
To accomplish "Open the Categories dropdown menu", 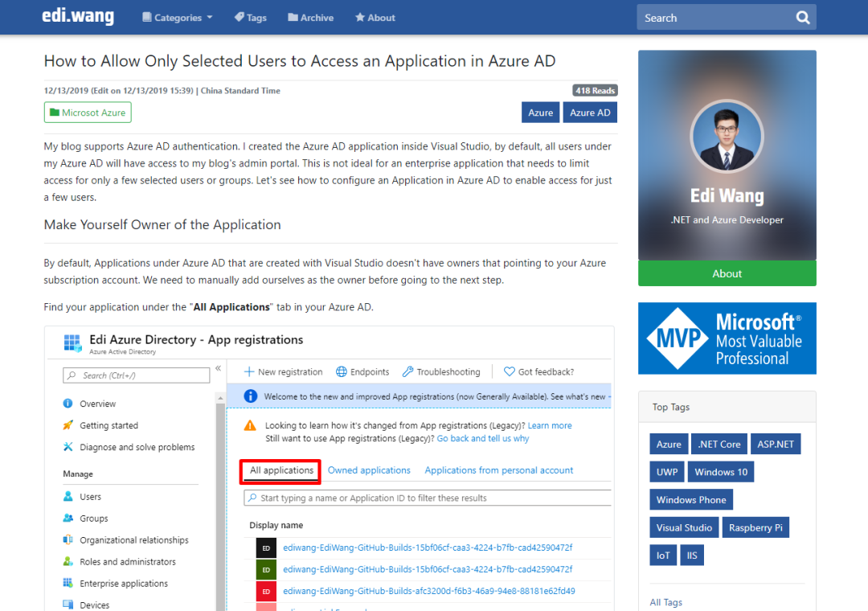I will pyautogui.click(x=177, y=18).
